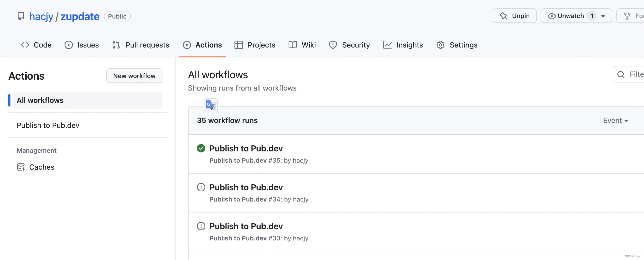Open the Unwatch dropdown arrow

point(603,16)
